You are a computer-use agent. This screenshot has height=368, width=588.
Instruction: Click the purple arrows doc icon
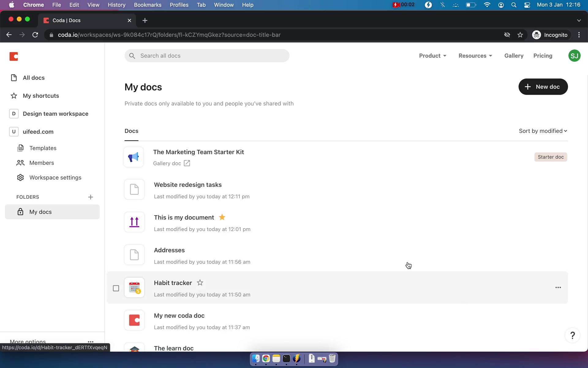[x=134, y=222]
